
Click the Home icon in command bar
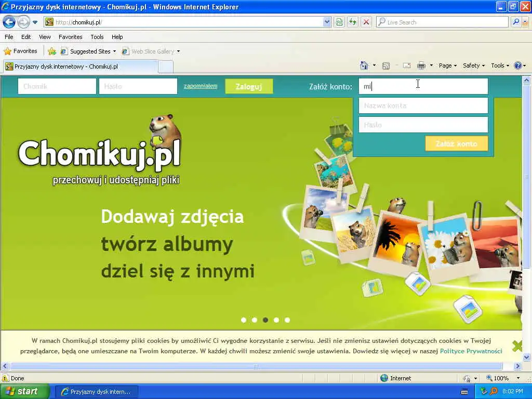364,65
